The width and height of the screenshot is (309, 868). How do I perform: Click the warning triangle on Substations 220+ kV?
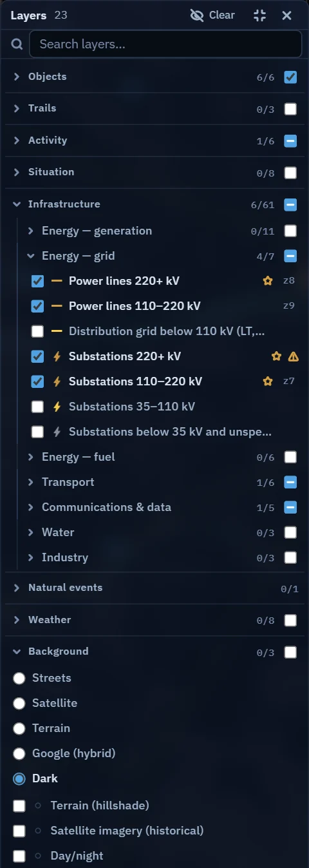pyautogui.click(x=294, y=356)
